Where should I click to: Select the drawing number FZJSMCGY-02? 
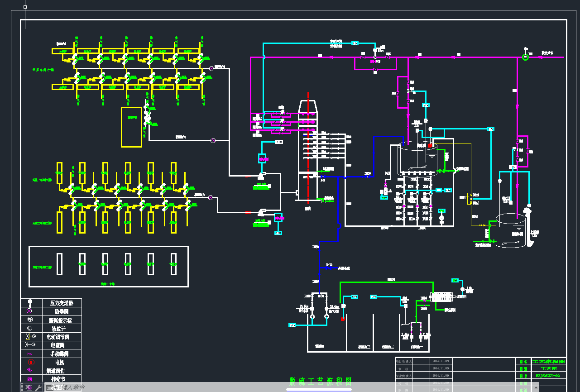pyautogui.click(x=548, y=376)
